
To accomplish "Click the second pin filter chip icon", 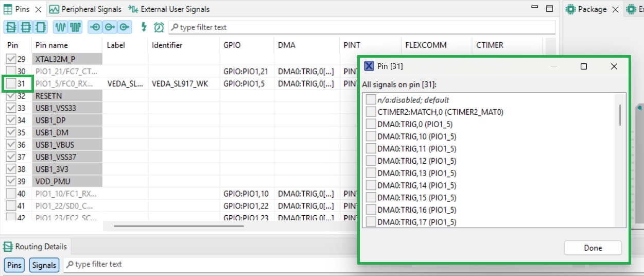I will coord(25,27).
